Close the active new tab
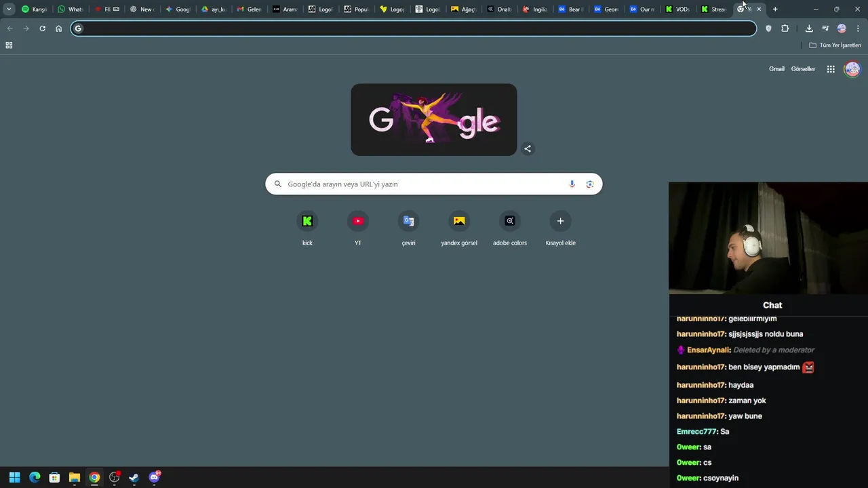 tap(759, 9)
